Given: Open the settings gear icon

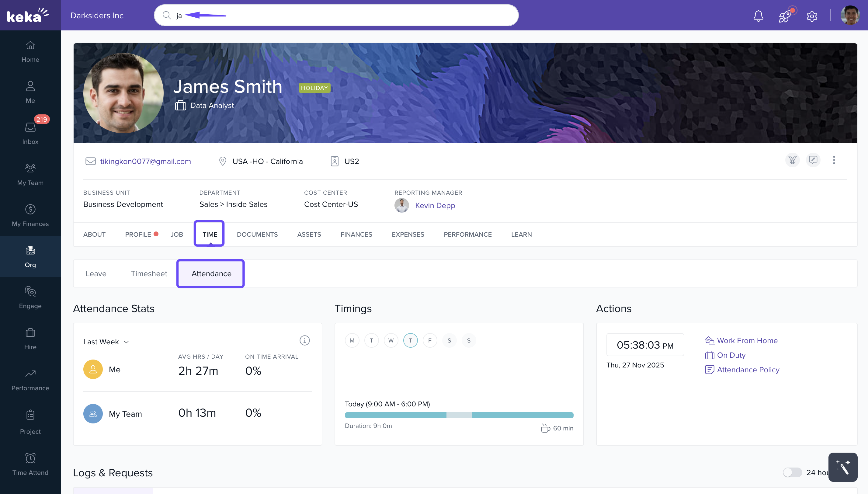Looking at the screenshot, I should pos(812,16).
